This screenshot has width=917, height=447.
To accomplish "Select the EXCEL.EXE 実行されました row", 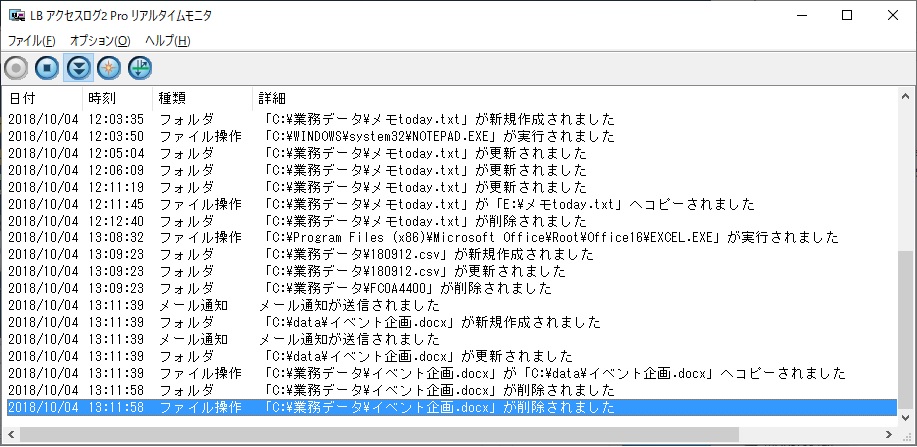I will 451,238.
